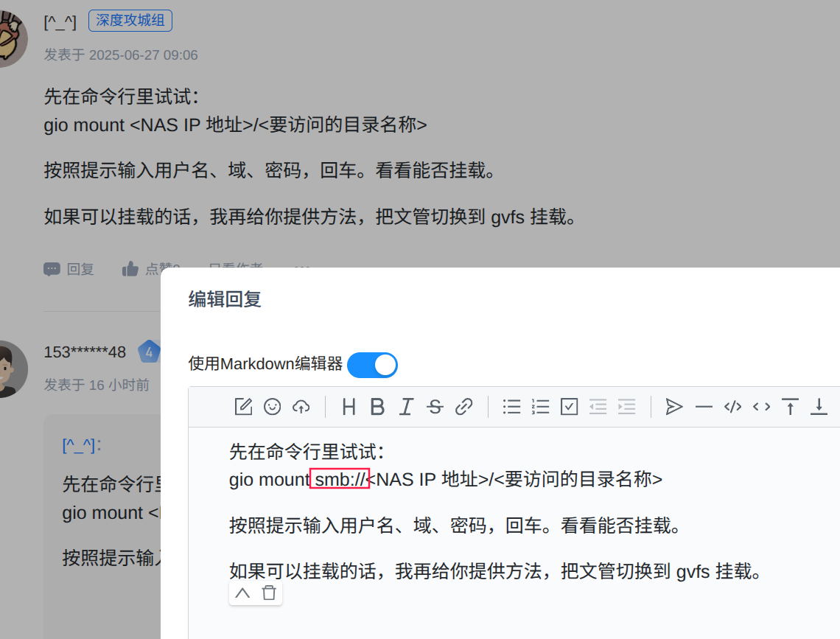Insert a horizontal divider line
The width and height of the screenshot is (840, 639).
pyautogui.click(x=704, y=407)
